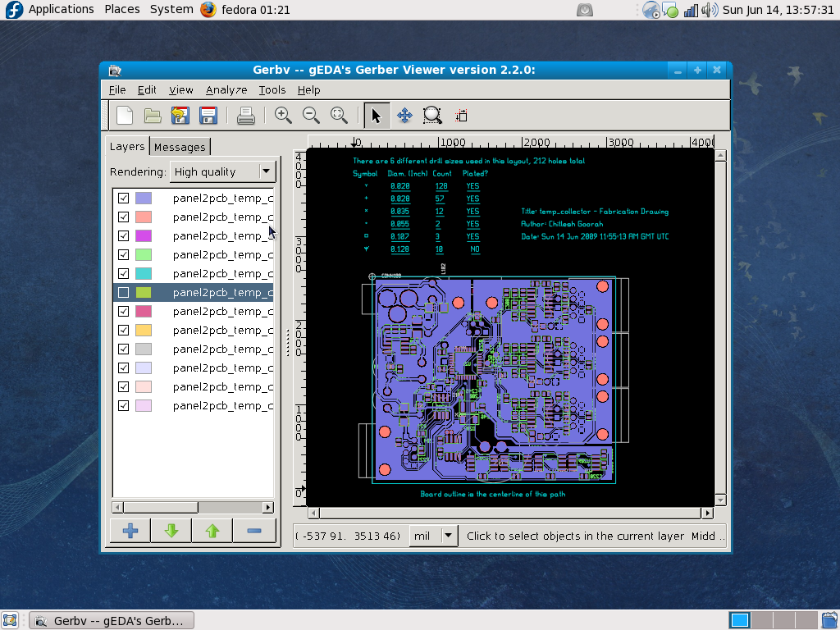The height and width of the screenshot is (630, 840).
Task: Open the Places menu in top panel
Action: [122, 10]
